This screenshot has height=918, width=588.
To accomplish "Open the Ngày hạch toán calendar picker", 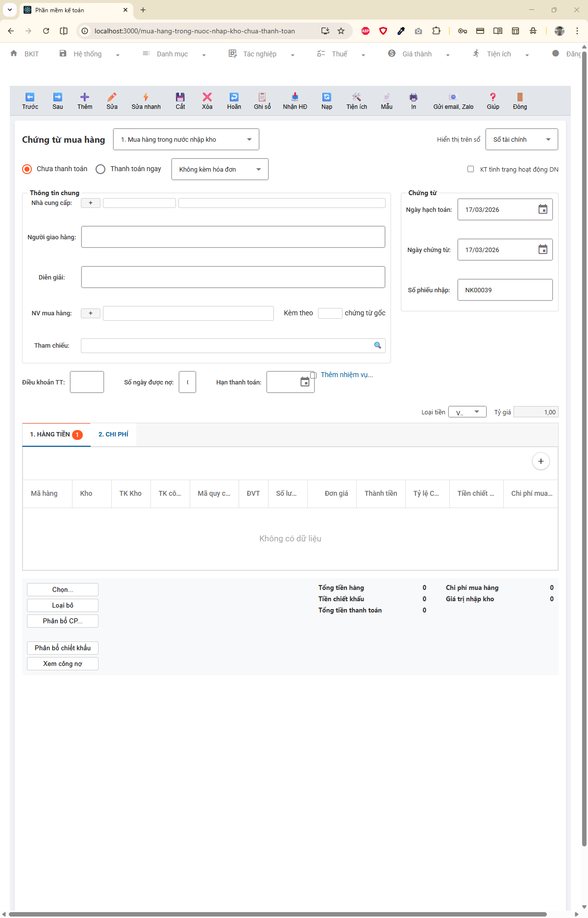I will [542, 209].
